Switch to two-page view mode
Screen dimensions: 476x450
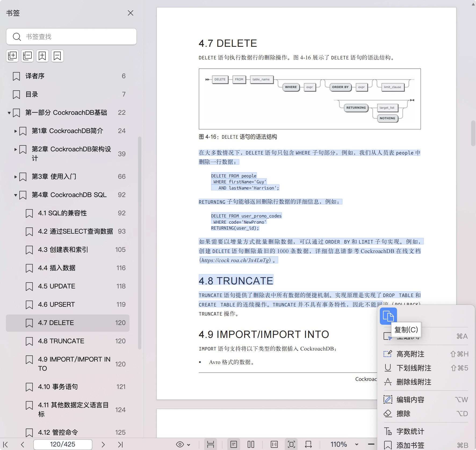pyautogui.click(x=251, y=444)
